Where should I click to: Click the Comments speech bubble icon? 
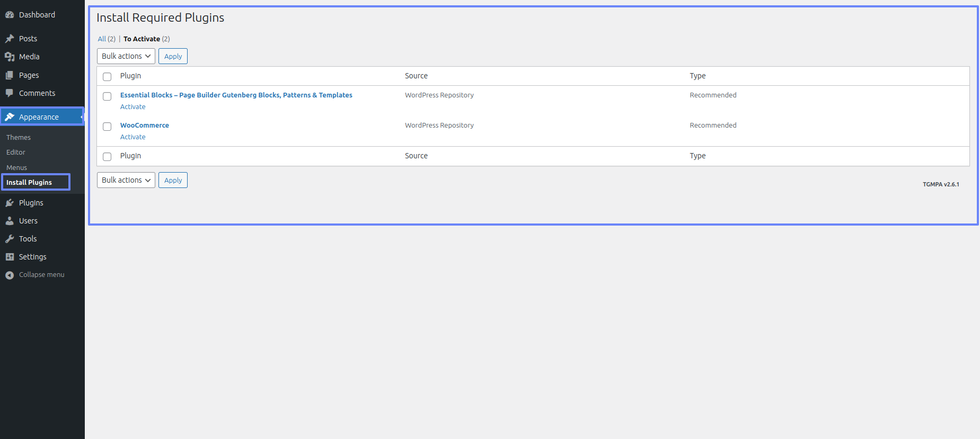(10, 93)
